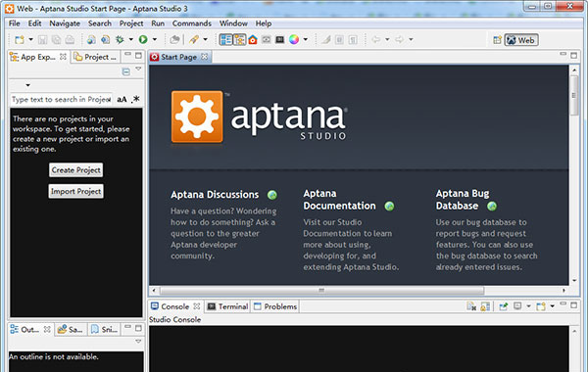
Task: Click the Clear Console icon
Action: tap(471, 306)
